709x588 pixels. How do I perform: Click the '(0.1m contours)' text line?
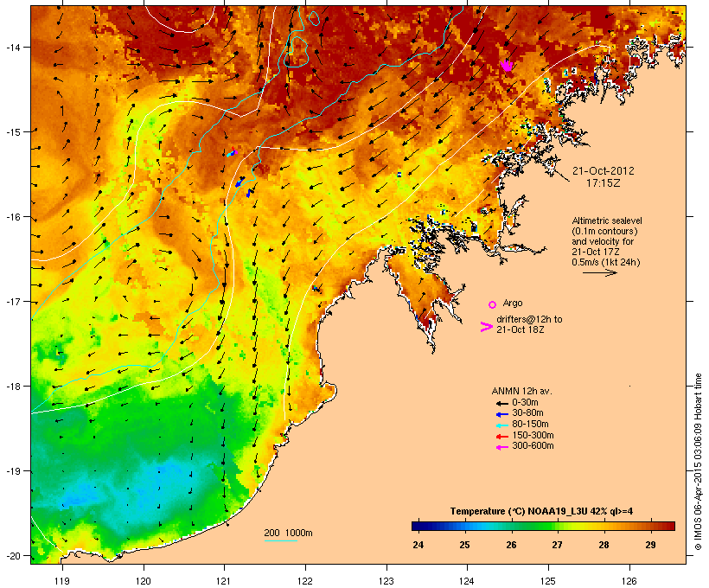coord(604,231)
